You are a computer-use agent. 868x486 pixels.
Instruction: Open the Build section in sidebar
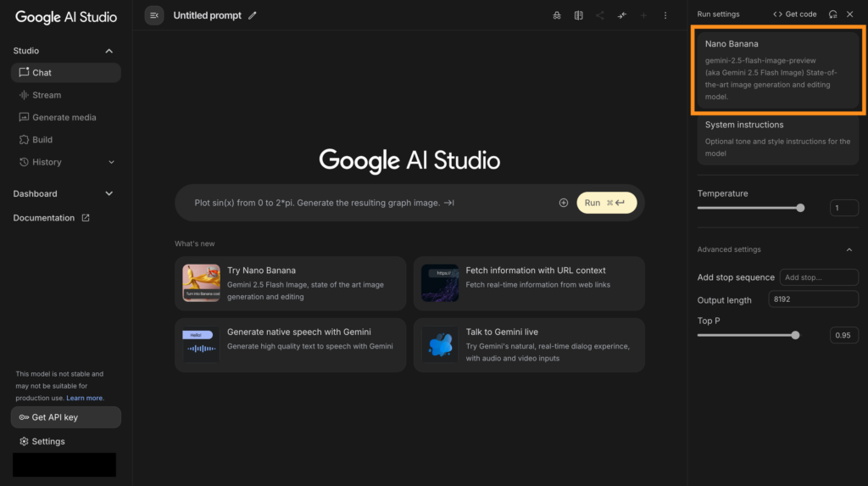pos(66,140)
